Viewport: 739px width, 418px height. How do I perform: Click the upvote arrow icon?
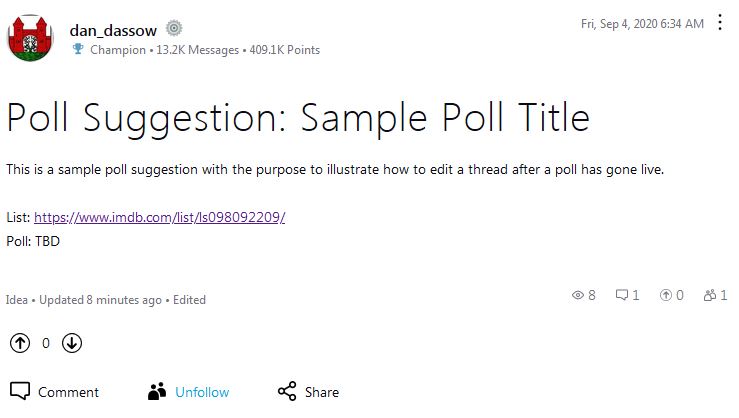tap(20, 343)
